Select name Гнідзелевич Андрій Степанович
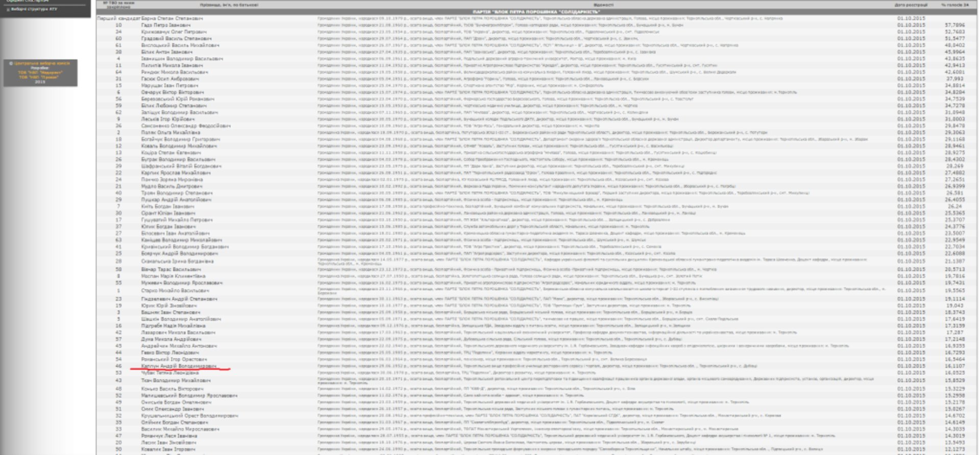Image resolution: width=980 pixels, height=455 pixels. click(x=179, y=299)
